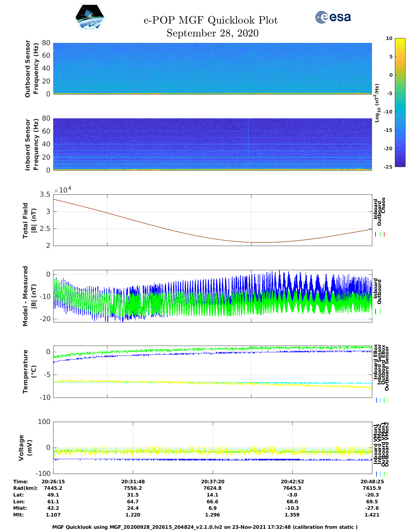Click the red Chaos legend marker
The height and width of the screenshot is (532, 411).
click(x=384, y=234)
